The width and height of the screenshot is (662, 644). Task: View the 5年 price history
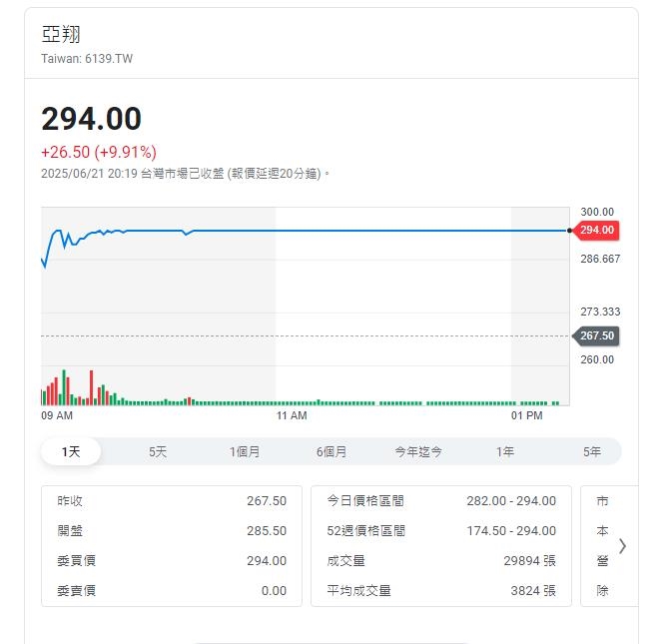pos(592,452)
